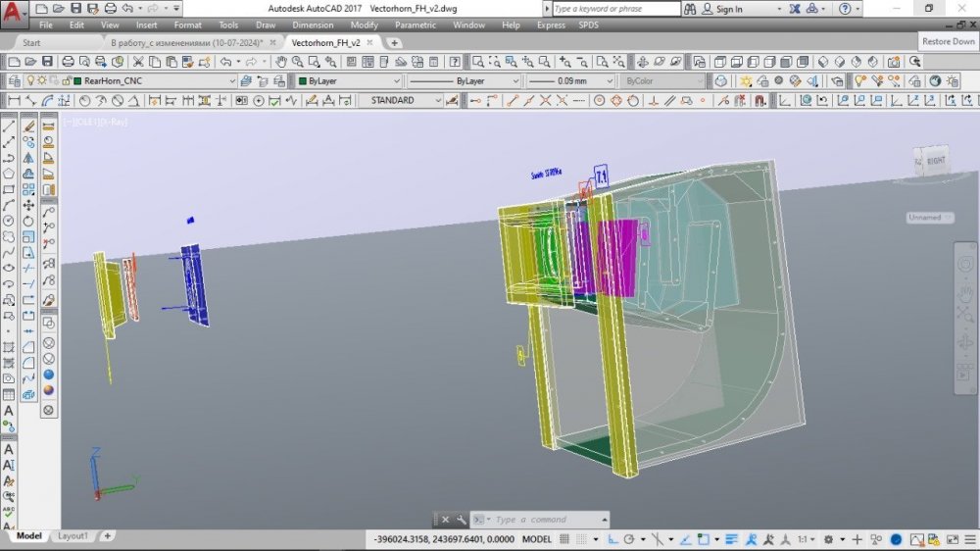Open the AutoCAD application menu button
This screenshot has width=980, height=551.
(x=14, y=12)
